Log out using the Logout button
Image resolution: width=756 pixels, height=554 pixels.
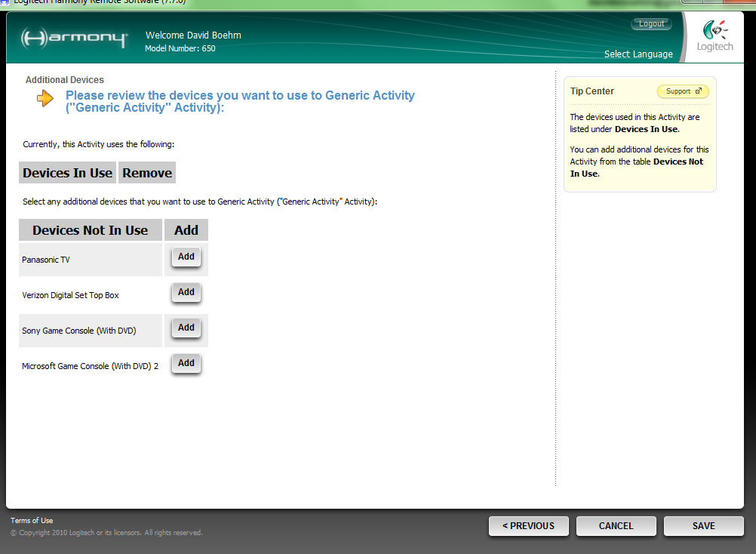(x=651, y=24)
